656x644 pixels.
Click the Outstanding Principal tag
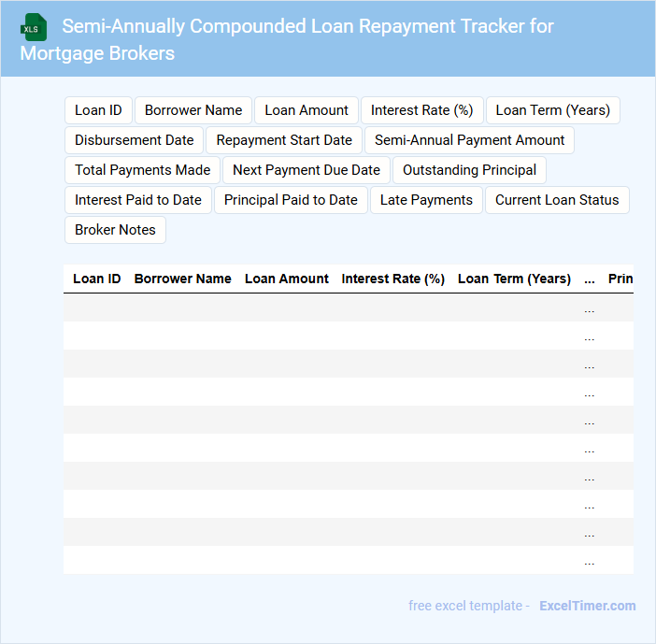click(469, 170)
